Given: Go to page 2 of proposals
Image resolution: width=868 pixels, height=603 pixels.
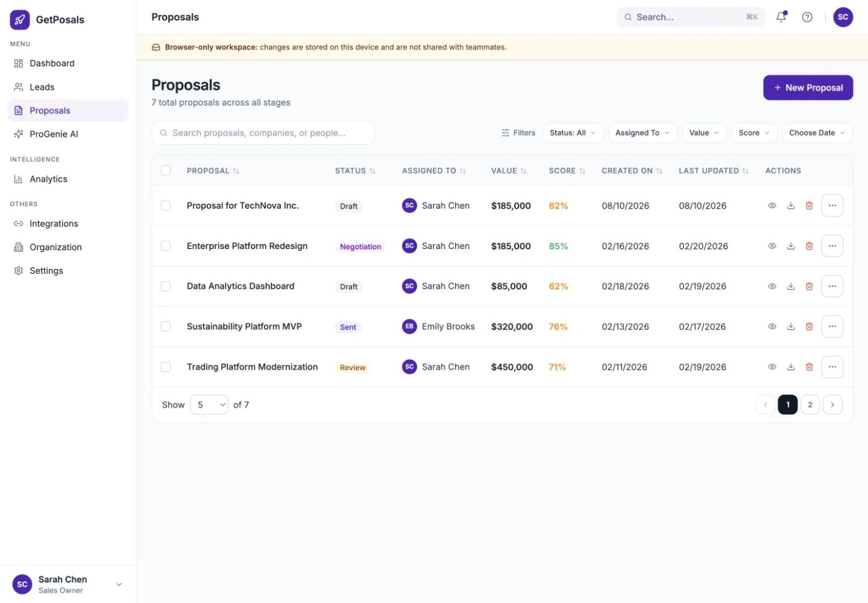Looking at the screenshot, I should [810, 405].
